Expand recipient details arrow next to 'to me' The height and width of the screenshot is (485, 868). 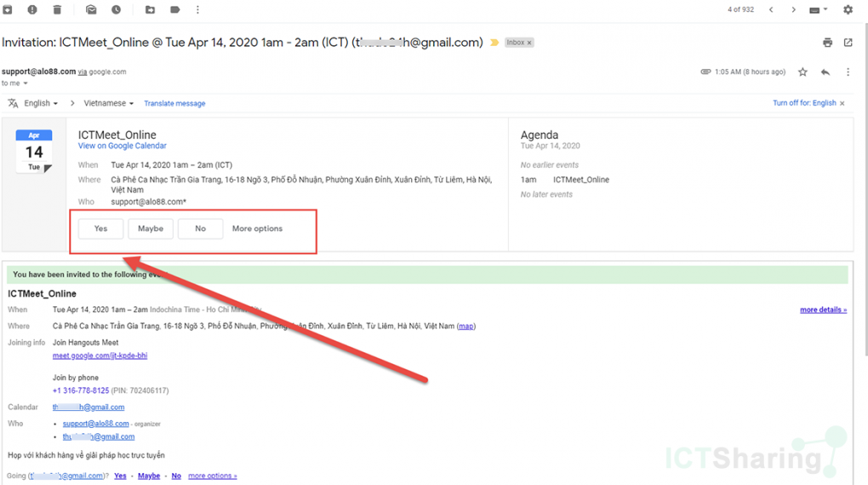tap(25, 83)
